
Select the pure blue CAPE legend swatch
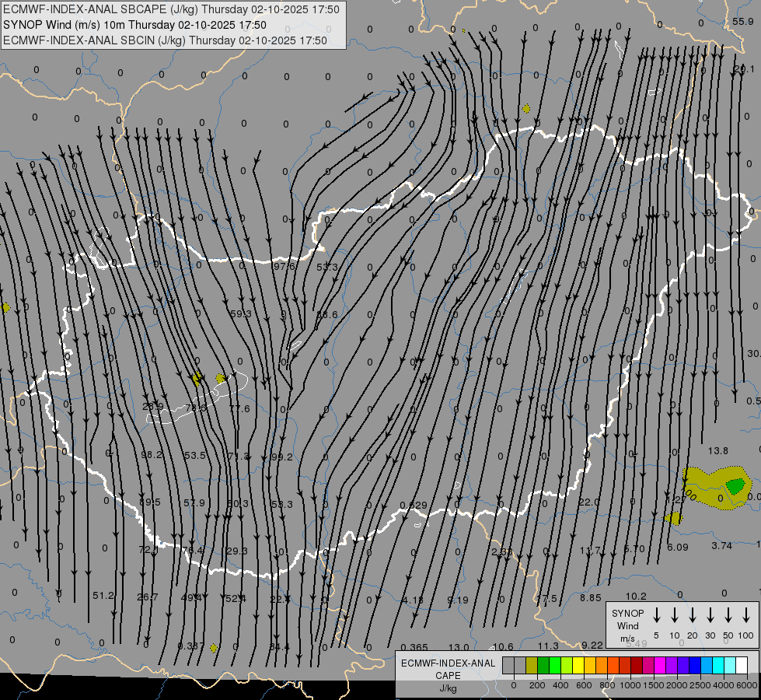click(x=695, y=666)
